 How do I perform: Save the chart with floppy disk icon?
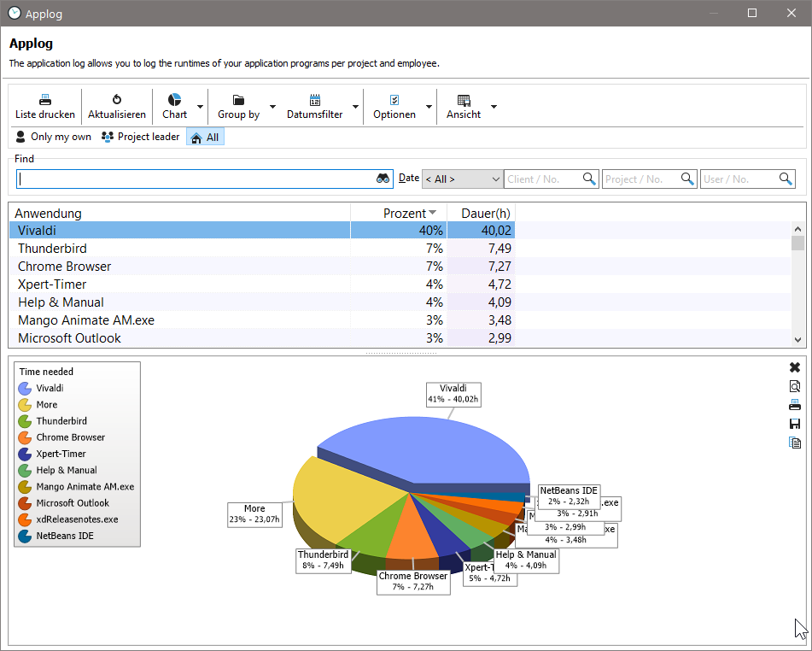(x=795, y=424)
